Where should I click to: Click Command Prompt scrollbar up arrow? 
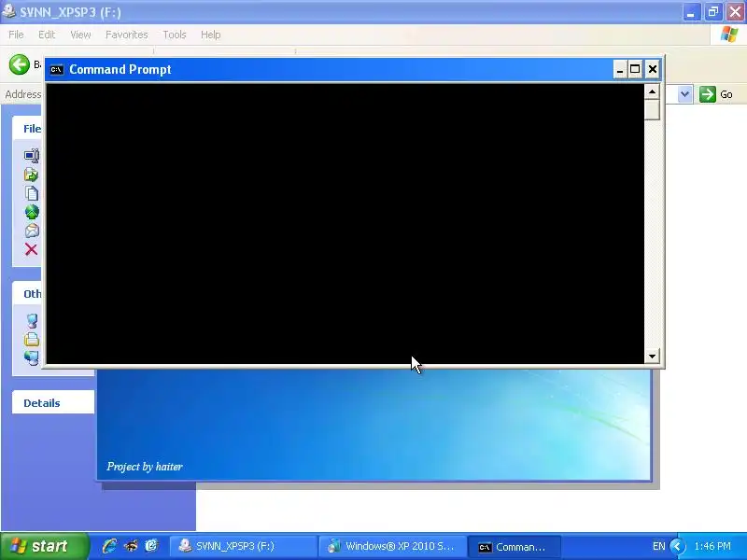pos(652,91)
